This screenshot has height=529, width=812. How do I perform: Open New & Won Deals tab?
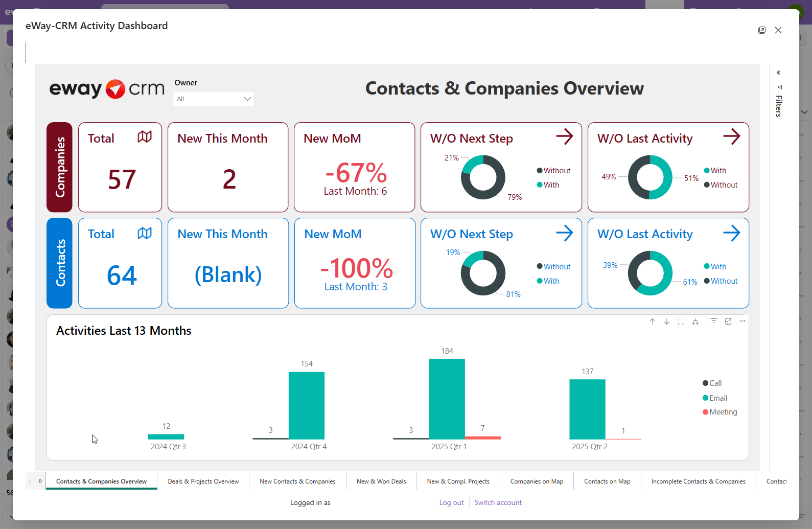[x=381, y=481]
